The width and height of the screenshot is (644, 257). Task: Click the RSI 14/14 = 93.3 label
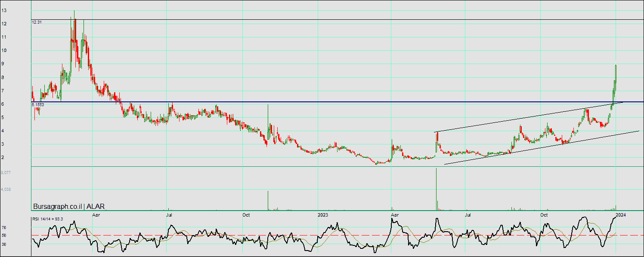(x=48, y=219)
